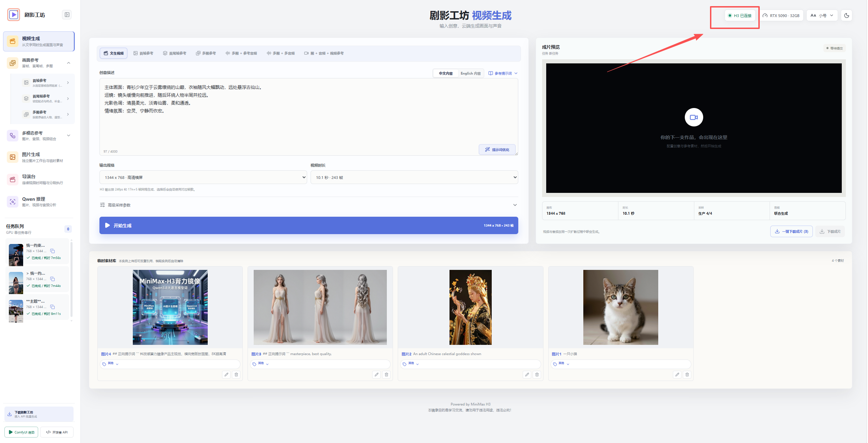Copy the **主题** task (8m11s) prompt
This screenshot has width=868, height=443.
click(x=52, y=307)
